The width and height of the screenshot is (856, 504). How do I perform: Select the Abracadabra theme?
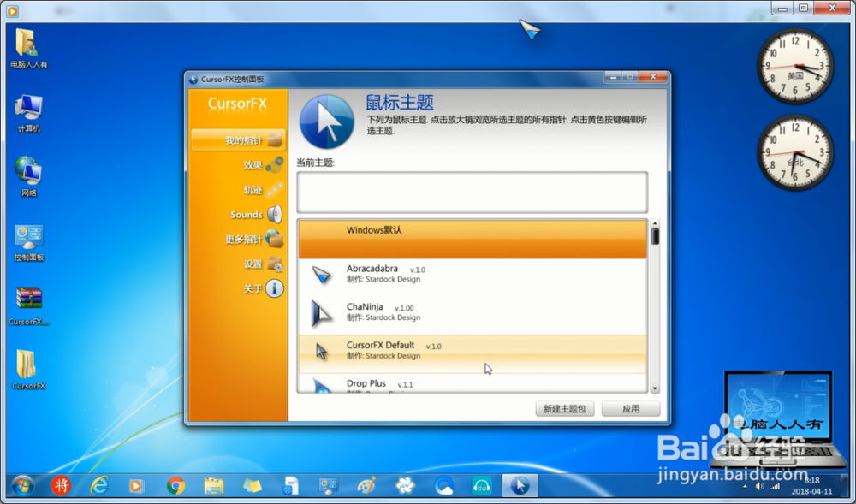point(473,277)
